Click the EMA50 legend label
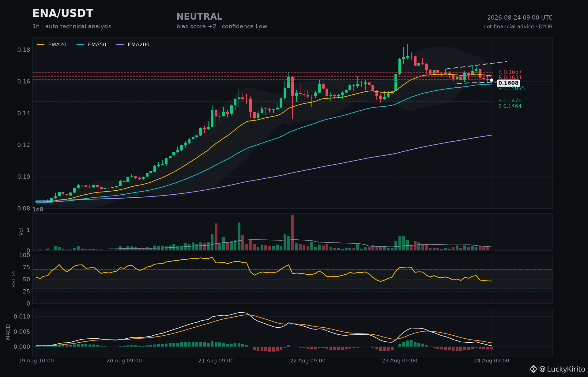 [x=97, y=45]
